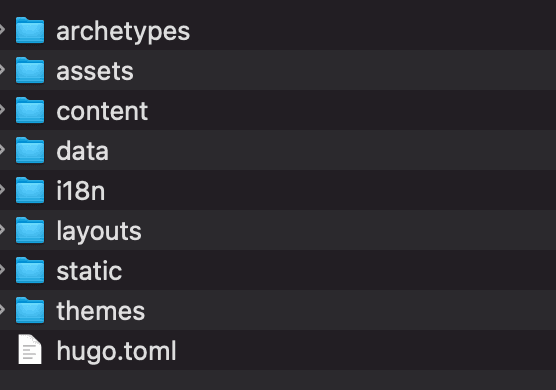Select the data folder name label
Viewport: 556px width, 390px height.
pyautogui.click(x=82, y=151)
